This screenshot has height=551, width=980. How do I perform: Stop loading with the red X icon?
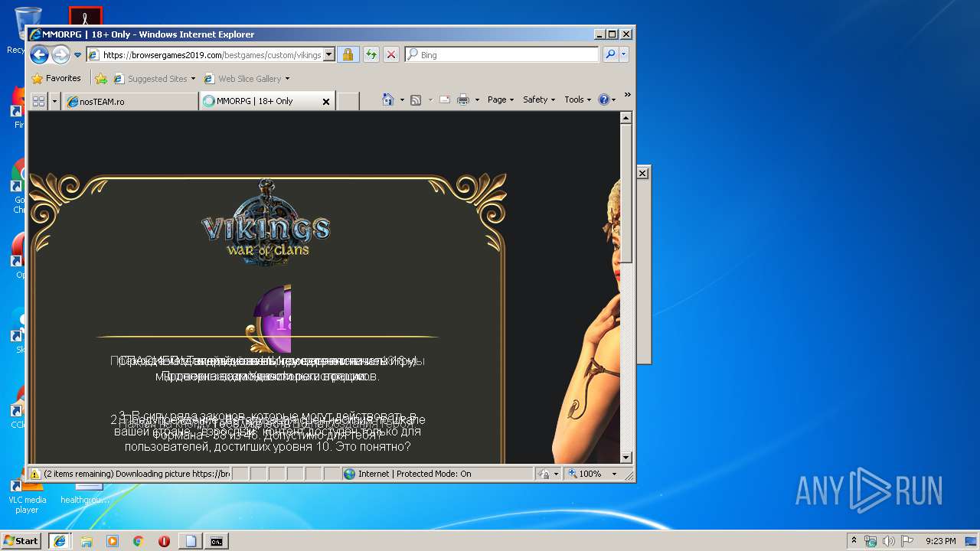[391, 55]
